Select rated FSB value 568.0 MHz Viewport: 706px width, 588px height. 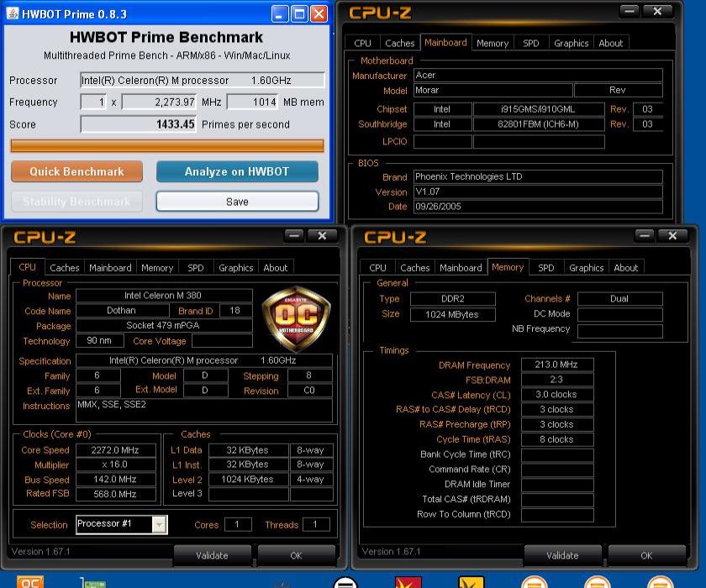click(x=116, y=494)
